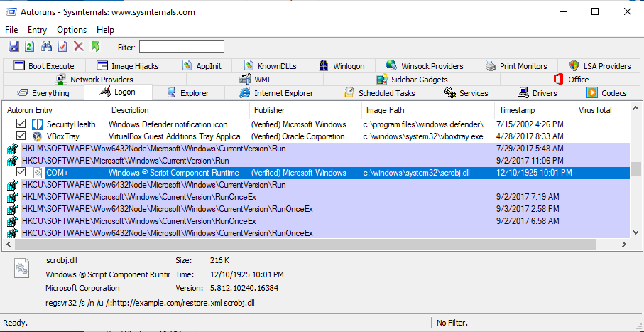The image size is (644, 332).
Task: Click the horizontal scrollbar right arrow
Action: pyautogui.click(x=623, y=244)
